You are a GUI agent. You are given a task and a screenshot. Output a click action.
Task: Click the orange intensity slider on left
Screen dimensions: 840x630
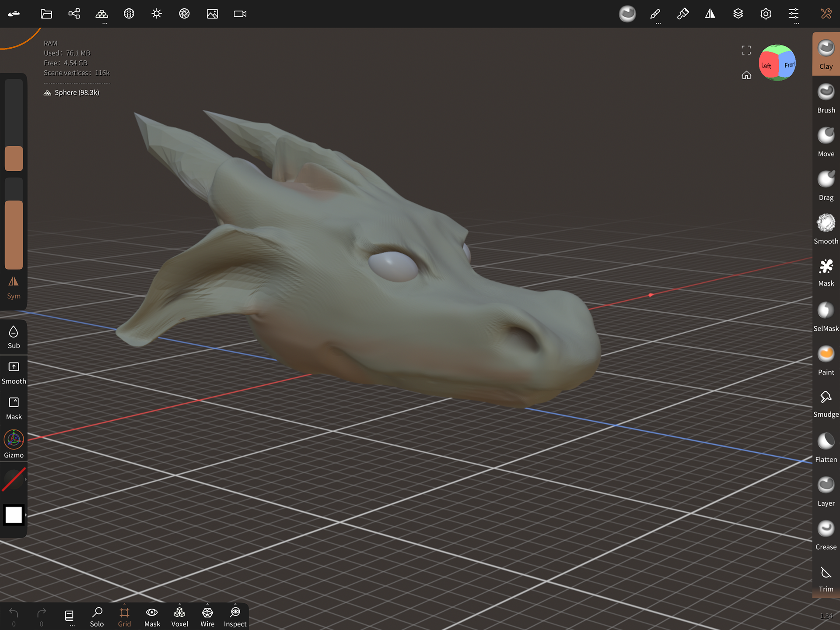click(x=14, y=234)
